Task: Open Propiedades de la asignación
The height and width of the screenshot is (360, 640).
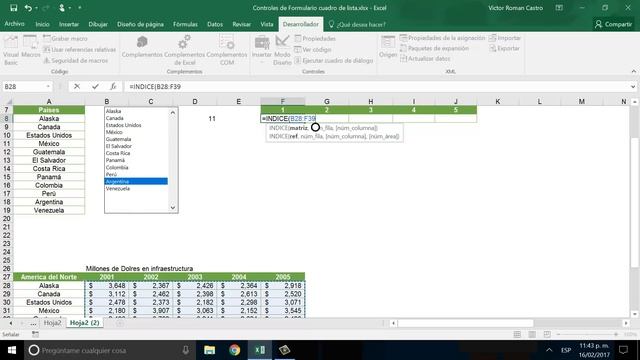Action: tap(442, 38)
